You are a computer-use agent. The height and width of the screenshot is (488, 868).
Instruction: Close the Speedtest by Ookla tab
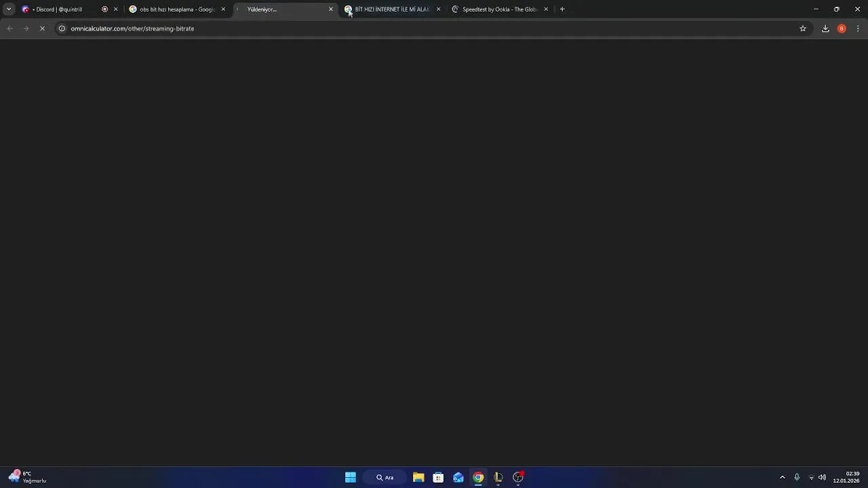pyautogui.click(x=546, y=9)
